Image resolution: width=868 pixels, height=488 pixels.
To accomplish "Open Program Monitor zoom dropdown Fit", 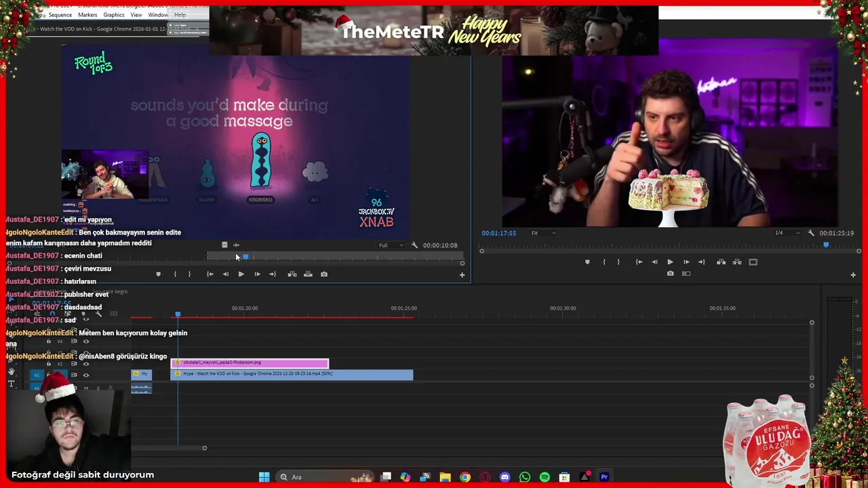I will 543,233.
